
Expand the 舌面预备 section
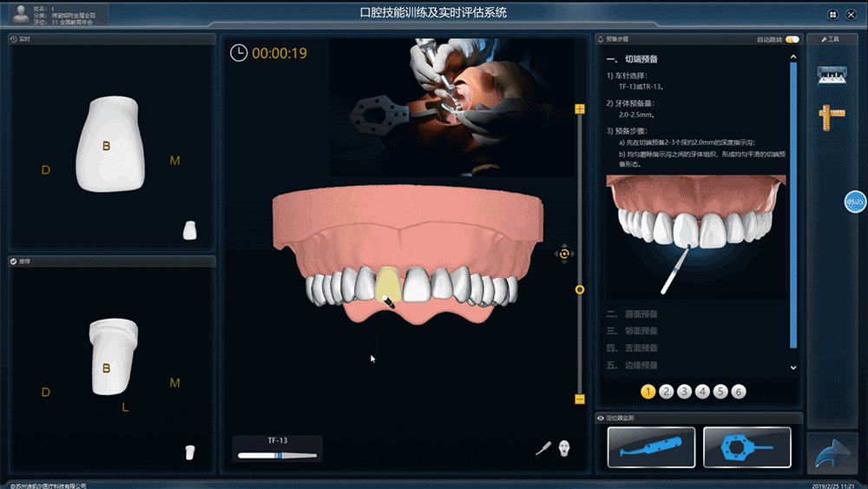coord(641,348)
